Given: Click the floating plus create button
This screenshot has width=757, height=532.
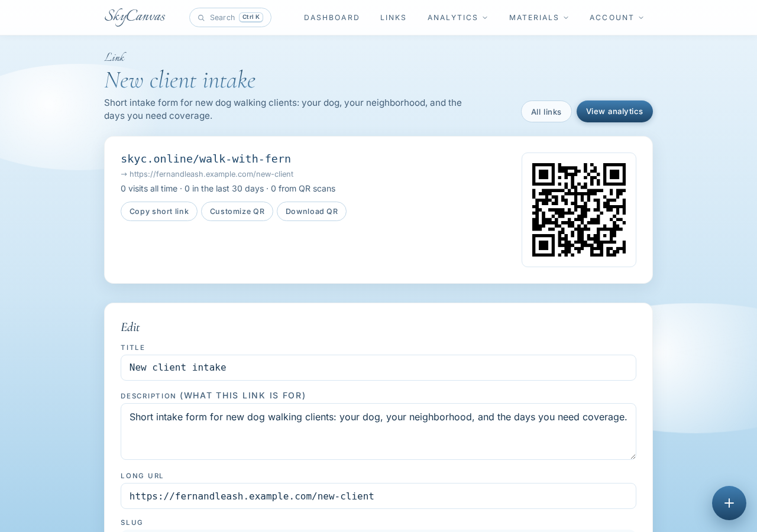Looking at the screenshot, I should 729,503.
